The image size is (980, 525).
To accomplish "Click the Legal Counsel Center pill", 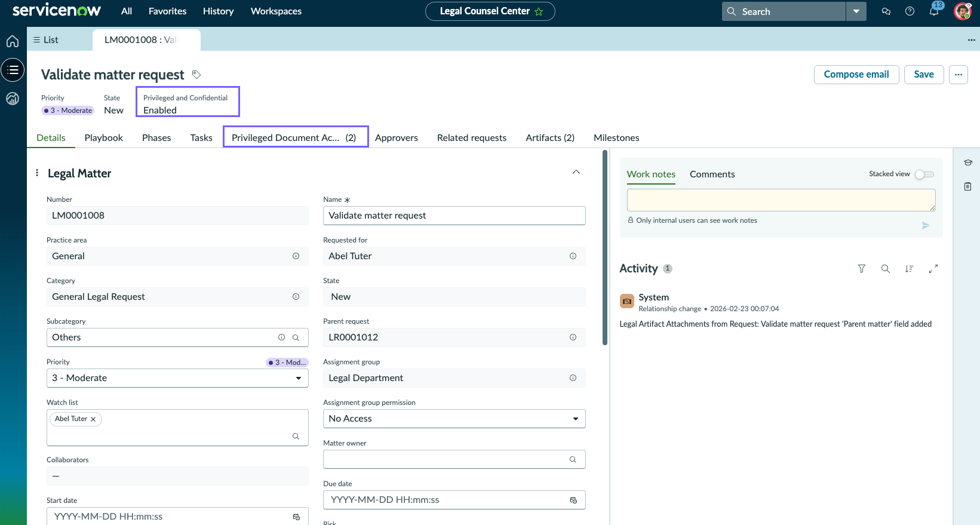I will point(490,11).
